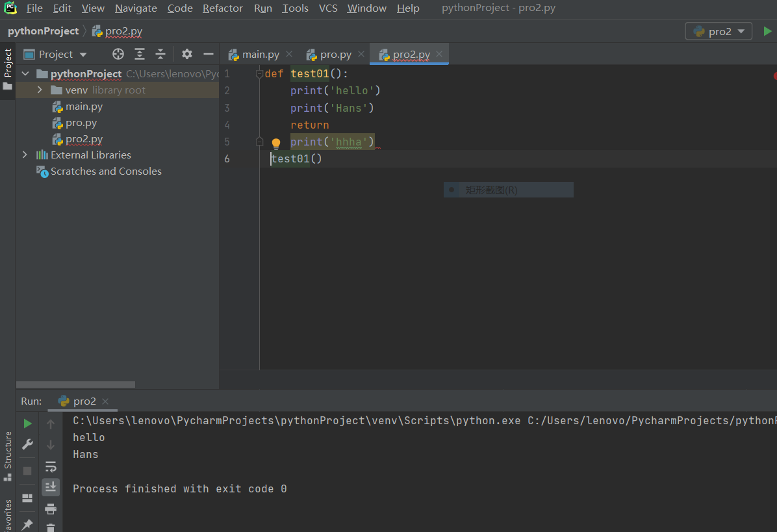
Task: Open the Refactor menu
Action: pos(222,8)
